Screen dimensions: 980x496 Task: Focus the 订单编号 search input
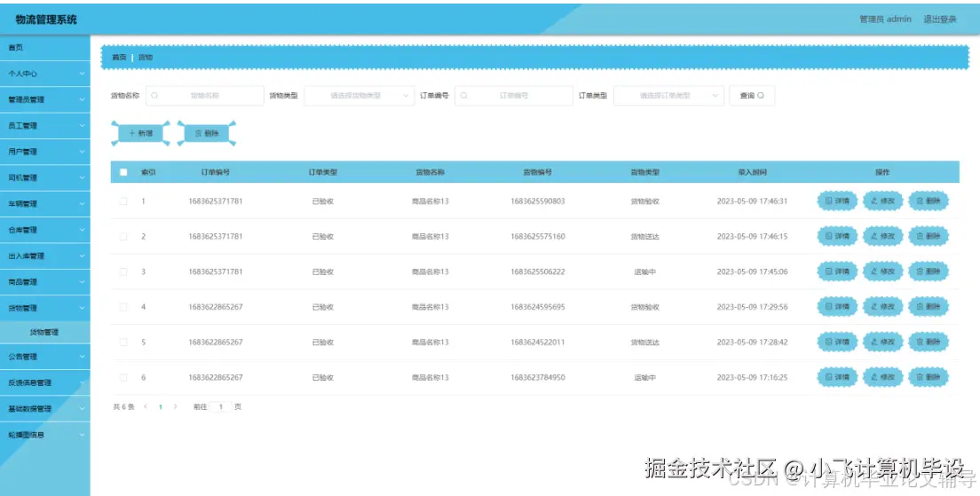[514, 96]
